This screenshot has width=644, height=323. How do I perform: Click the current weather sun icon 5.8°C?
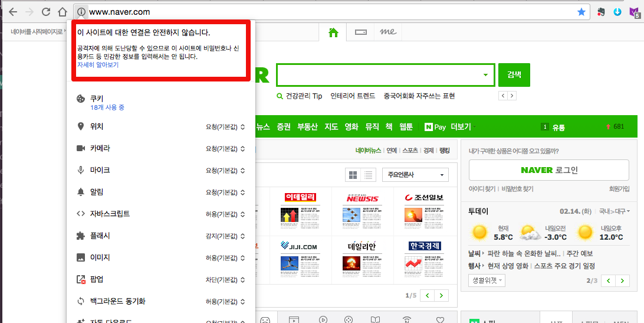tap(479, 233)
